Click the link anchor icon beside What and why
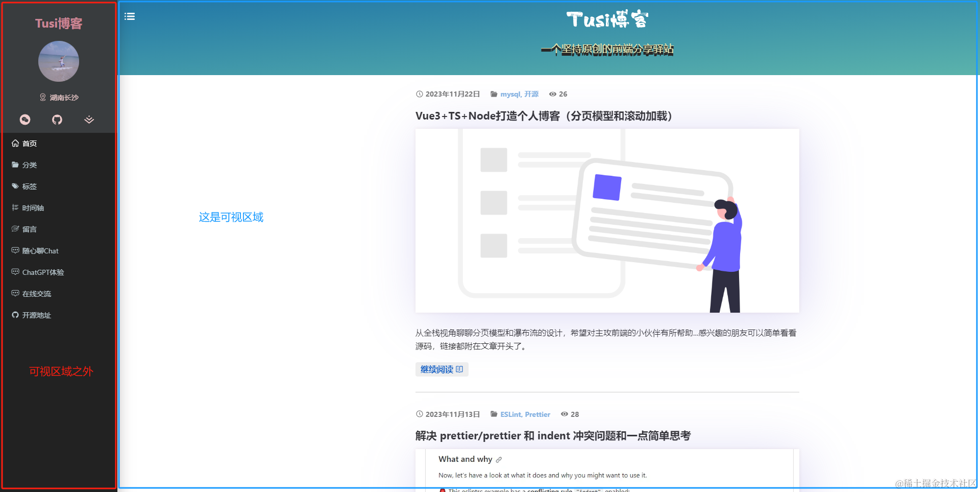The height and width of the screenshot is (492, 980). click(499, 460)
